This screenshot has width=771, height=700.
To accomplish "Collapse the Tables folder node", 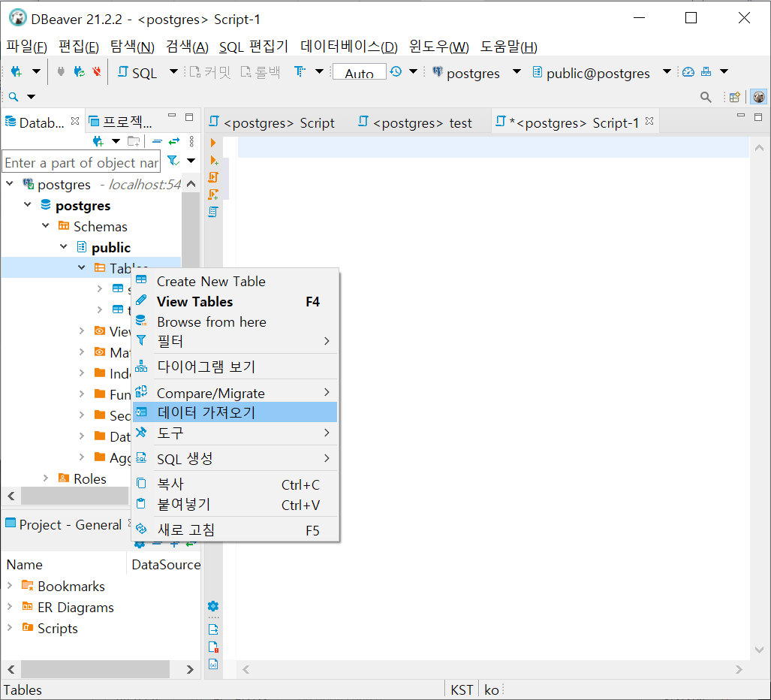I will 82,267.
